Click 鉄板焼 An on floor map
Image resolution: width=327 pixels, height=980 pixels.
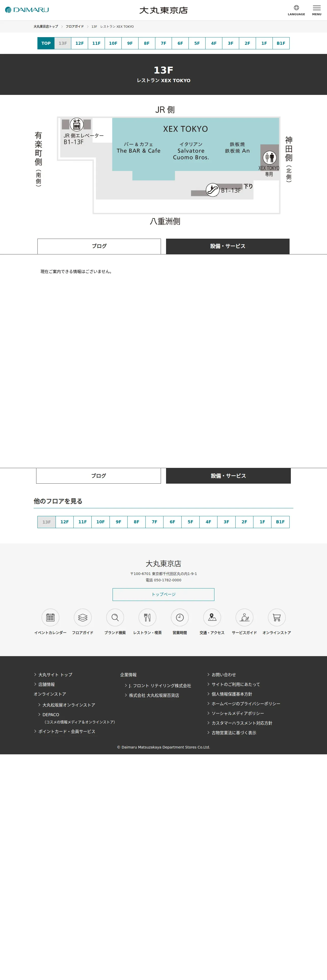pyautogui.click(x=237, y=151)
